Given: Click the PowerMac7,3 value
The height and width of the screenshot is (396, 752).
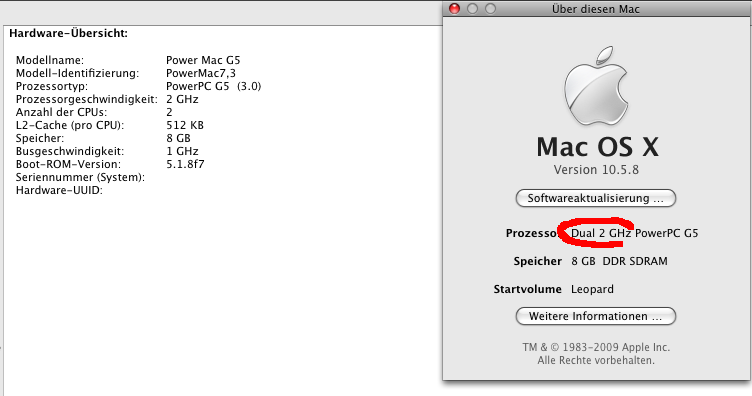Looking at the screenshot, I should click(x=201, y=73).
